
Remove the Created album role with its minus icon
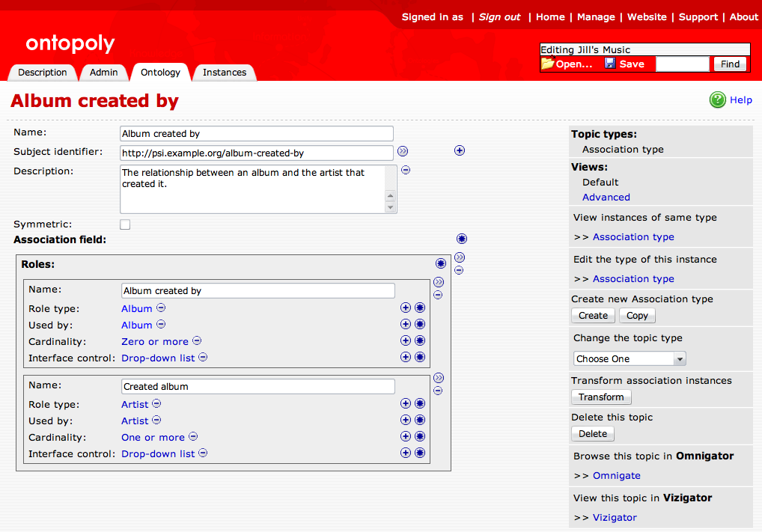(438, 390)
